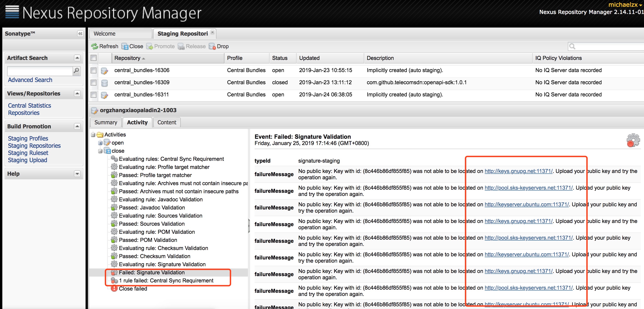Select Failed: Signature Validation activity
Viewport: 644px width, 309px height.
coord(152,273)
